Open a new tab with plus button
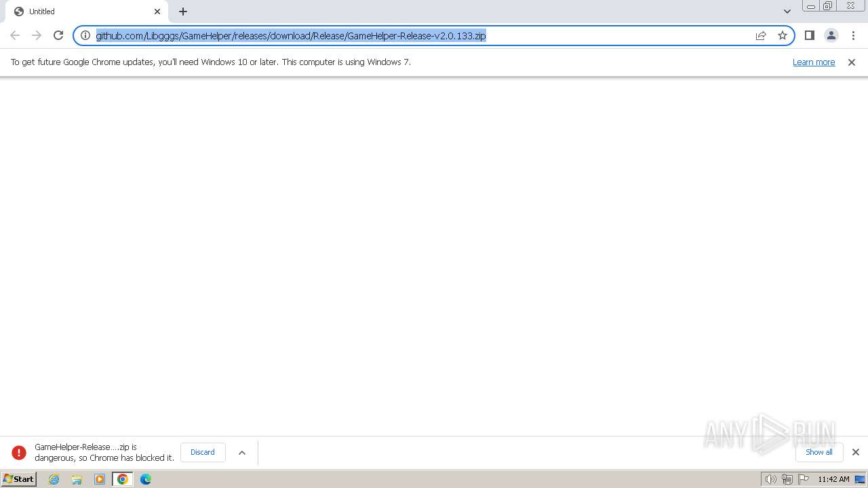 tap(183, 12)
